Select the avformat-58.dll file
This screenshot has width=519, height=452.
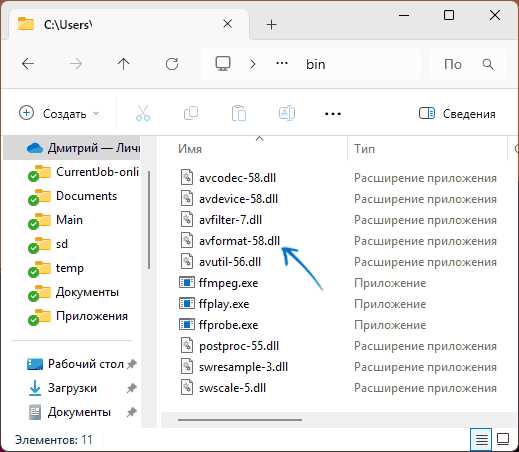click(239, 241)
